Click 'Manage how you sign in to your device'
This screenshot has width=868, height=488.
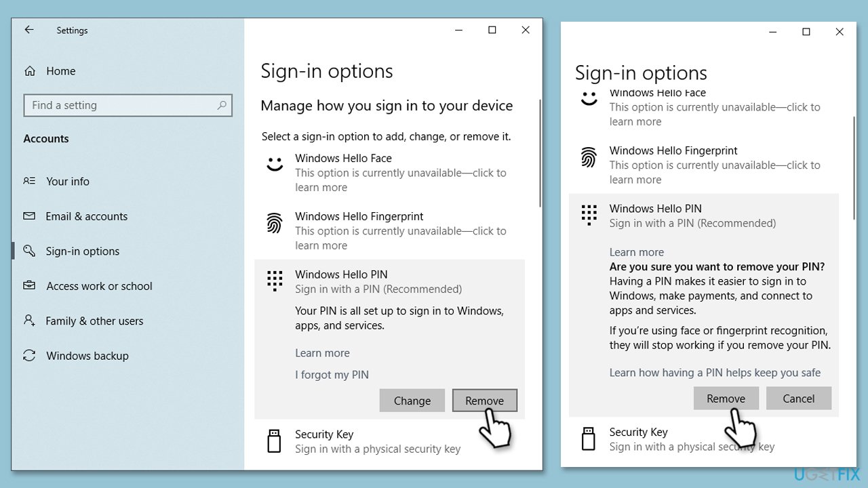[387, 106]
